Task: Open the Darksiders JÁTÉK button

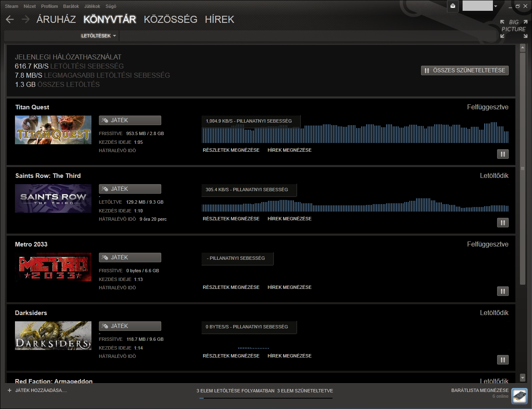Action: coord(130,326)
